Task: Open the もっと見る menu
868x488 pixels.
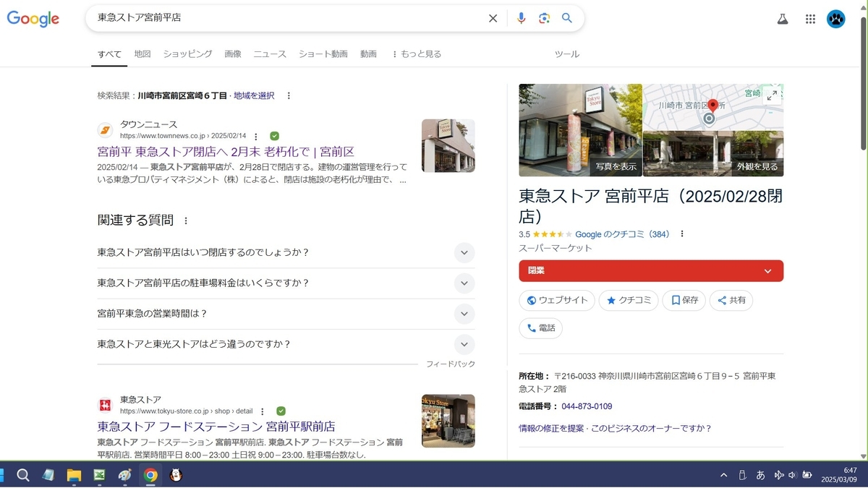Action: pos(416,54)
